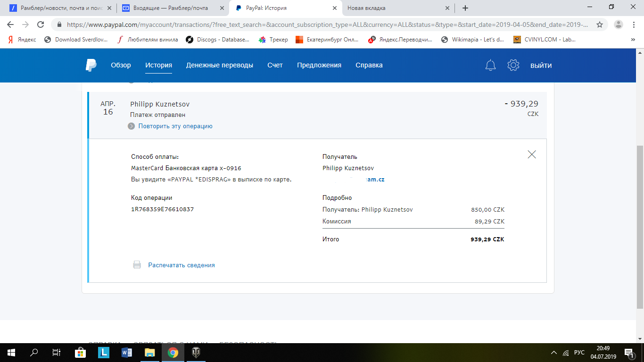Bookmark page with star icon

click(600, 25)
